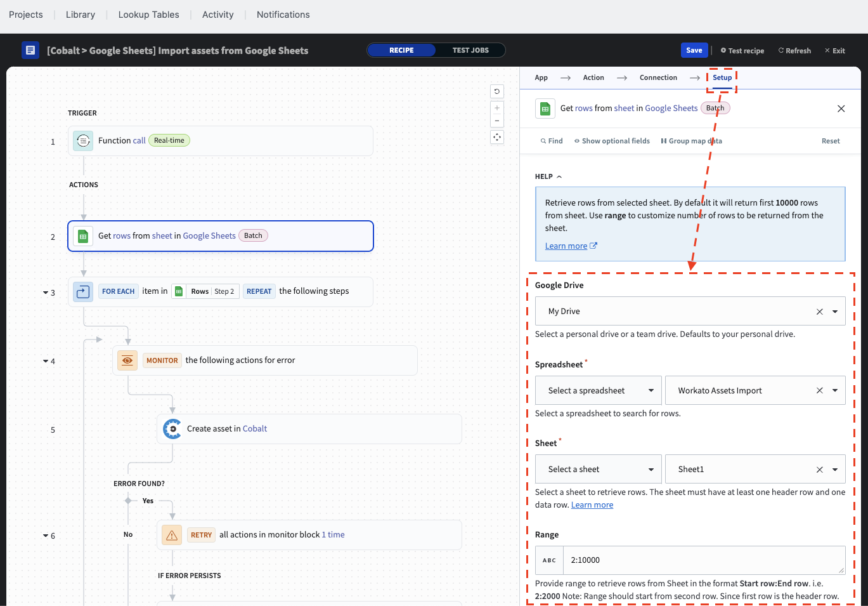
Task: Click the Real-time badge on the trigger
Action: [x=169, y=141]
